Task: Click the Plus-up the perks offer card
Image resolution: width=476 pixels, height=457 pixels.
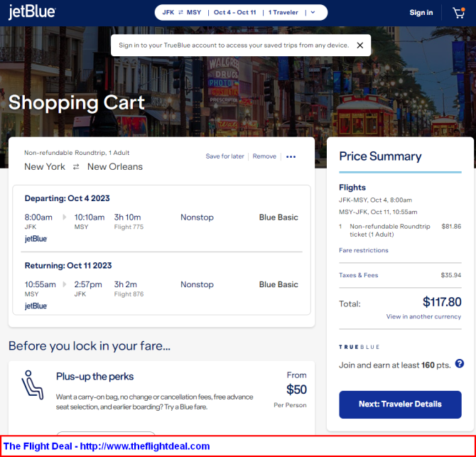Action: coord(161,398)
